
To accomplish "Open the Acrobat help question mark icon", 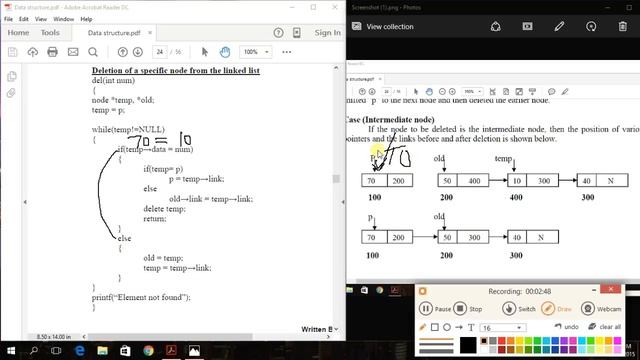I will (278, 33).
